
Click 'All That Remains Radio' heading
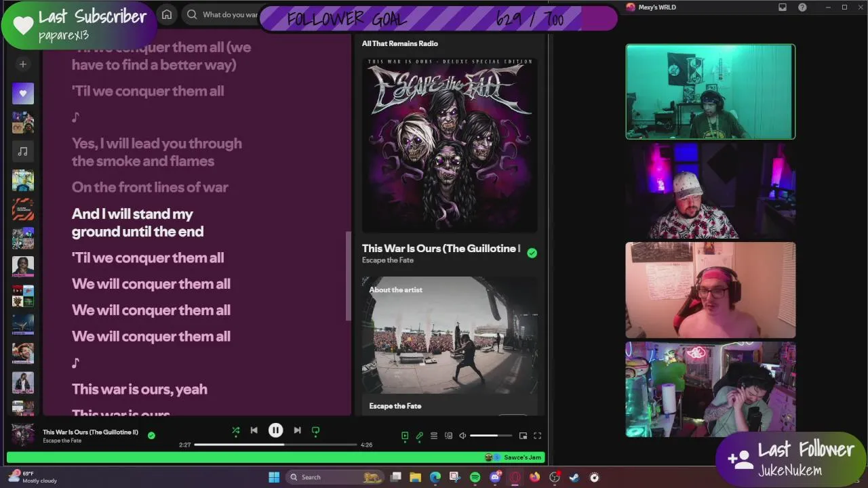(400, 43)
